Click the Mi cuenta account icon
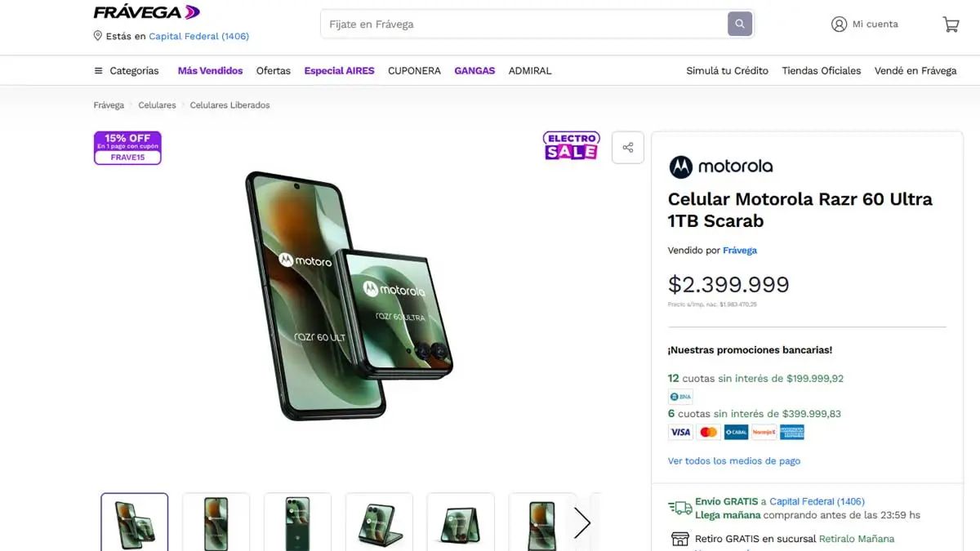 [x=839, y=24]
